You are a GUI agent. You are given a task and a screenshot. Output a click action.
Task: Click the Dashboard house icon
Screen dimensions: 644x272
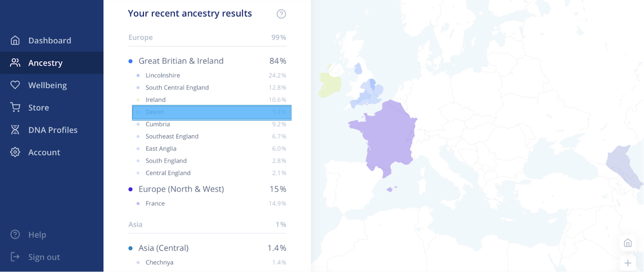click(x=15, y=40)
